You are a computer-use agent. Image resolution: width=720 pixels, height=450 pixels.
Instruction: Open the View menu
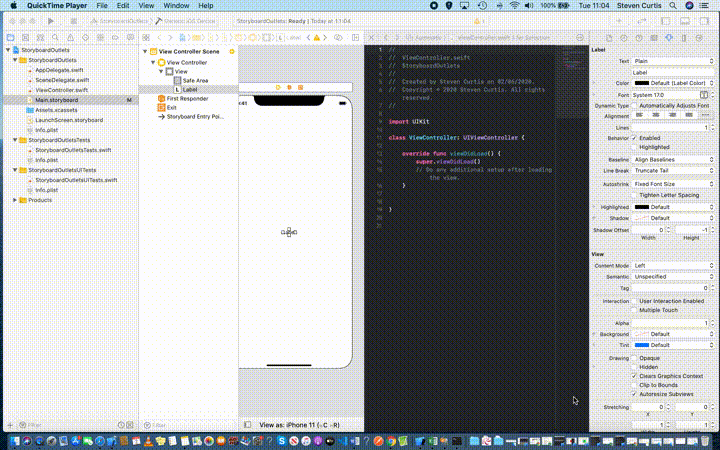pyautogui.click(x=146, y=6)
